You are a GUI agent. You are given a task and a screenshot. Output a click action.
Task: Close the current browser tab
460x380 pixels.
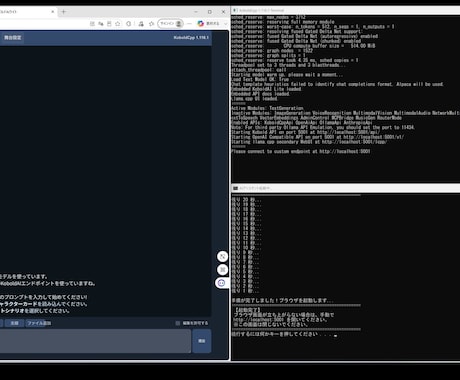tap(53, 12)
